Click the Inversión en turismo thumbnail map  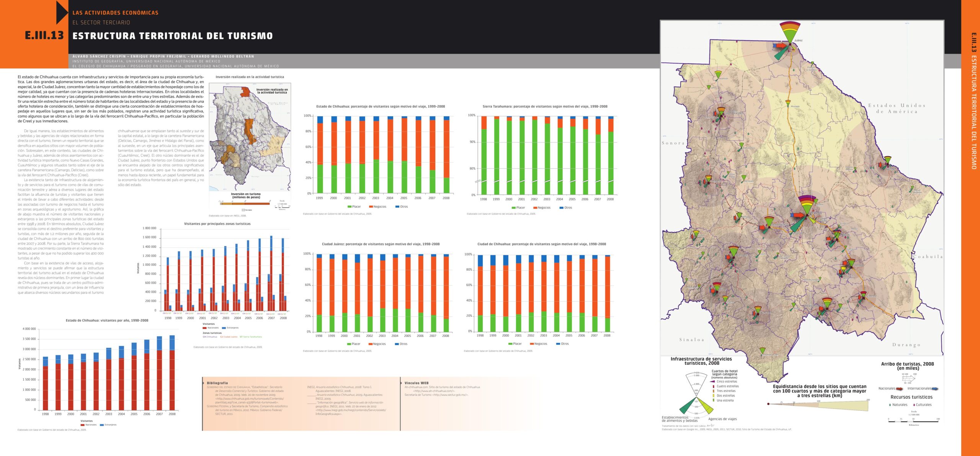point(250,137)
